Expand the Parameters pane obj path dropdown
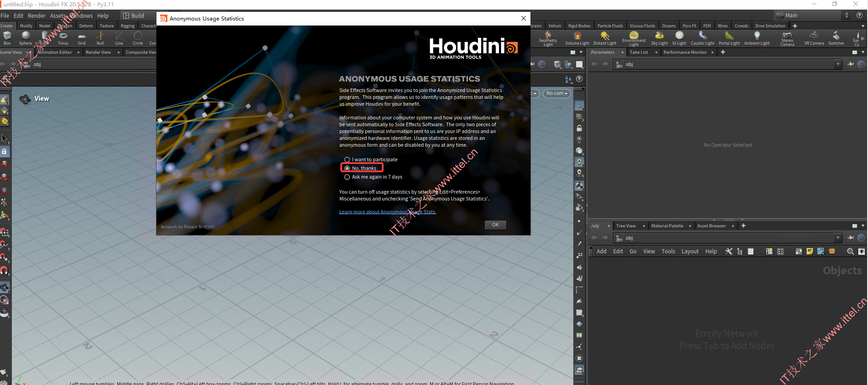The height and width of the screenshot is (385, 868). click(x=838, y=64)
